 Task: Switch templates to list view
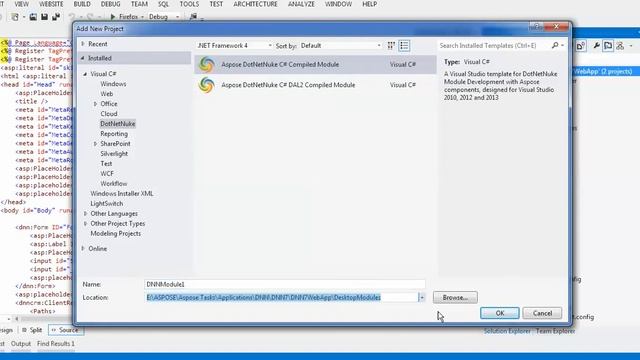coord(404,46)
